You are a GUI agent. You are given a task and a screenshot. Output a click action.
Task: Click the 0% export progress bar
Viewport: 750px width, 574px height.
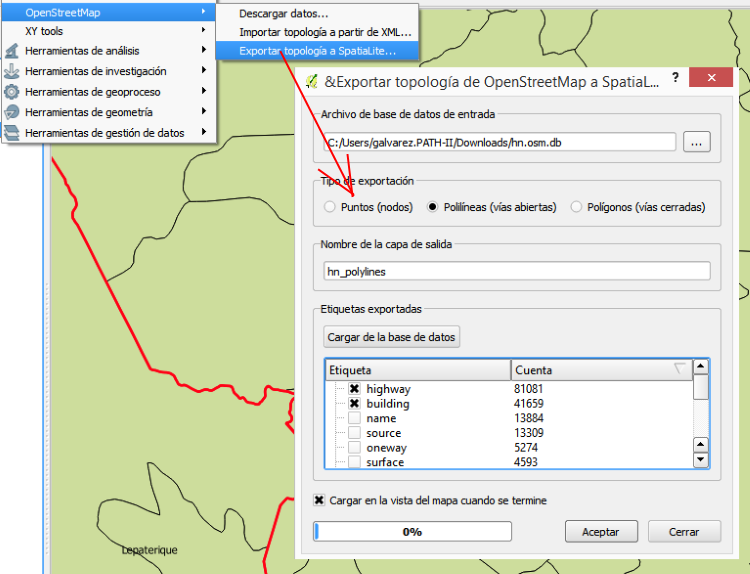coord(412,532)
